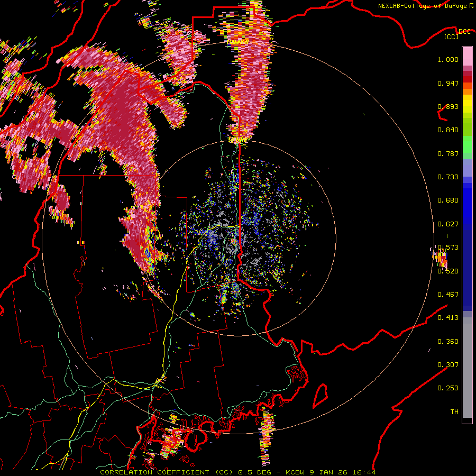Viewport: 476px width, 476px height.
Task: Pick the light pink swatch at the top of the color bar
Action: point(467,56)
